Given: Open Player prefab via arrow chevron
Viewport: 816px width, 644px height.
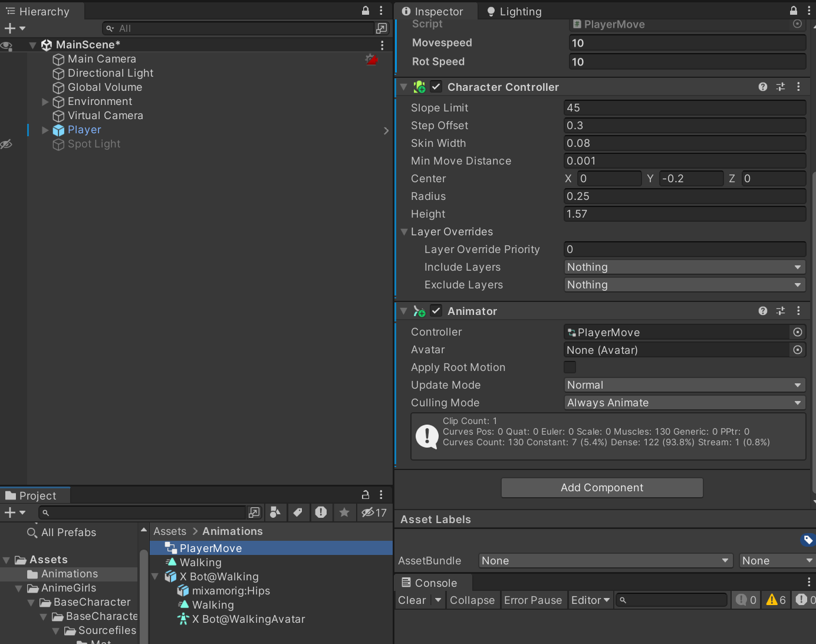Looking at the screenshot, I should pyautogui.click(x=386, y=130).
